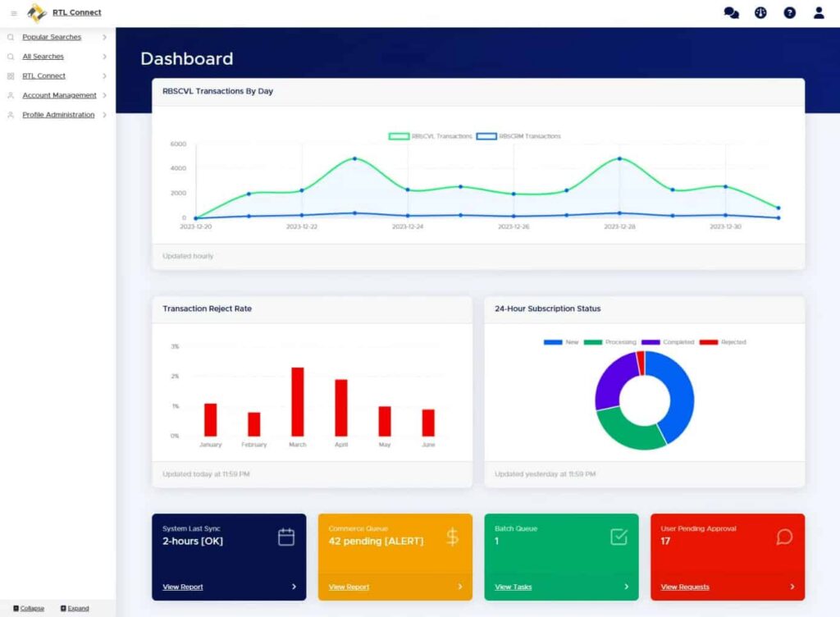Open Popular Searches menu item
840x617 pixels.
click(x=52, y=37)
